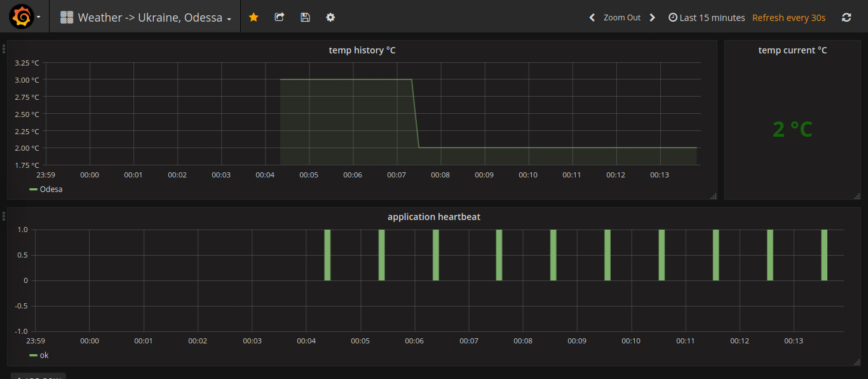868x379 pixels.
Task: Open the Grafana logo menu
Action: tap(21, 17)
